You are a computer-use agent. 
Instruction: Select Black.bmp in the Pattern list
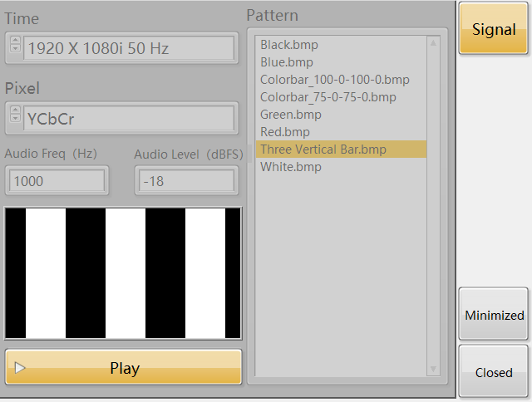tap(289, 45)
